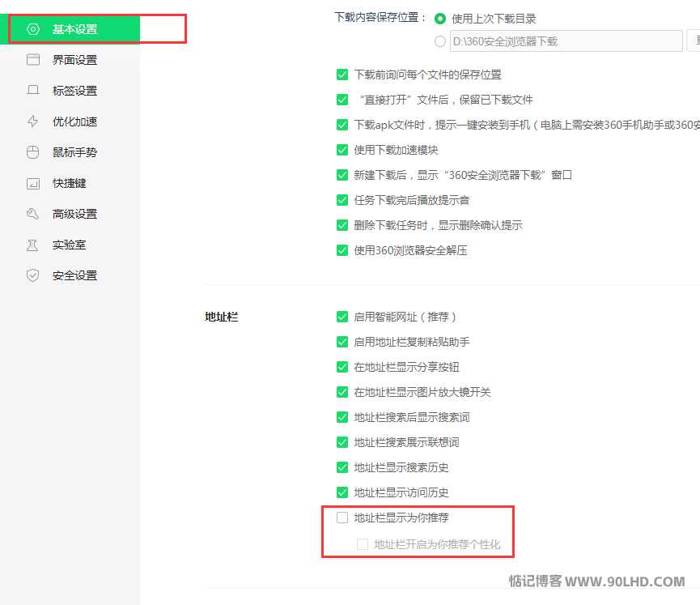700x605 pixels.
Task: Toggle 删除下载任务时显示删除确认提示 checkbox
Action: [342, 225]
